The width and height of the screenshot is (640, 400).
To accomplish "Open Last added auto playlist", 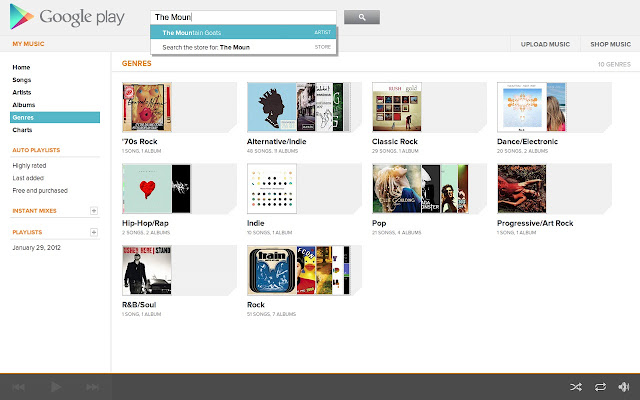I will [28, 178].
